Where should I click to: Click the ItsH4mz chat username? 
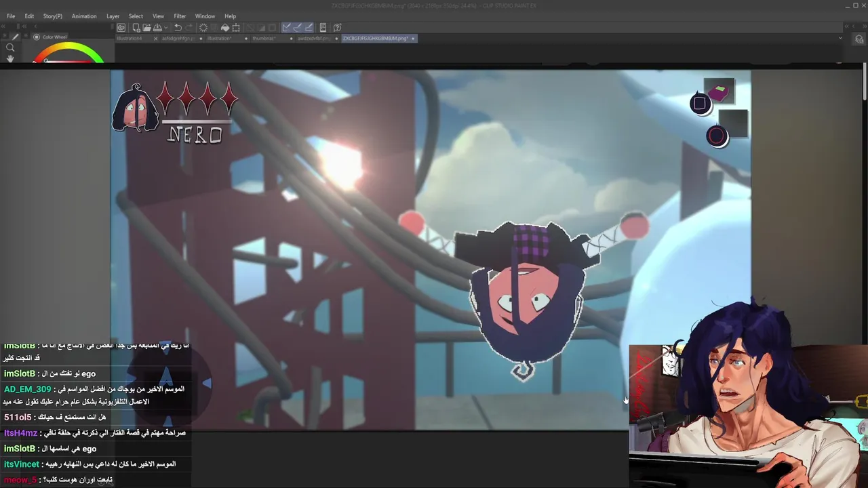point(20,433)
